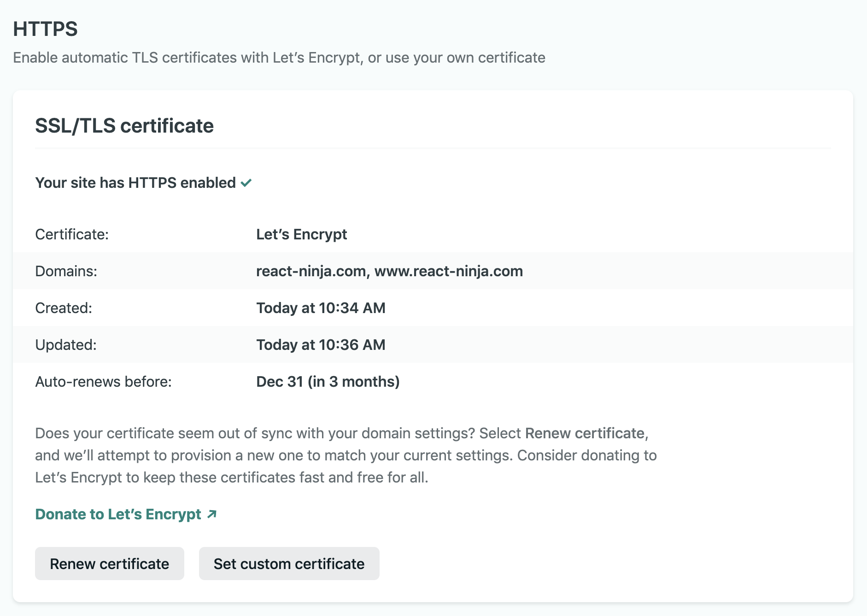Viewport: 867px width, 616px height.
Task: Click the Updated: row label
Action: 66,345
